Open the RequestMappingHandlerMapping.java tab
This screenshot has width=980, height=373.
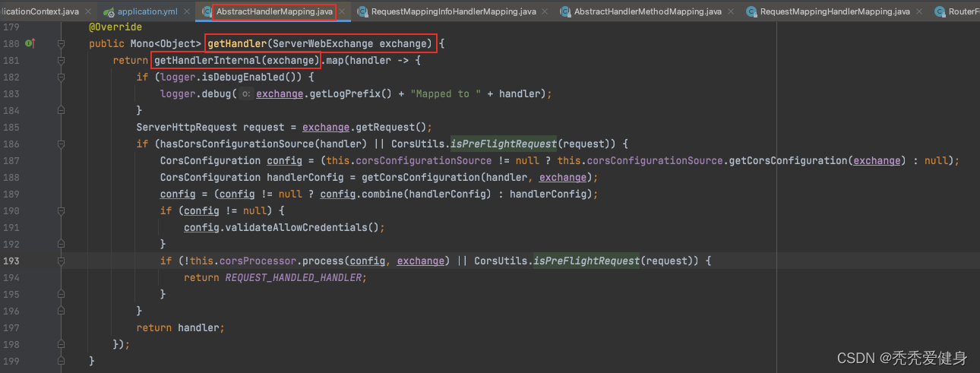835,11
